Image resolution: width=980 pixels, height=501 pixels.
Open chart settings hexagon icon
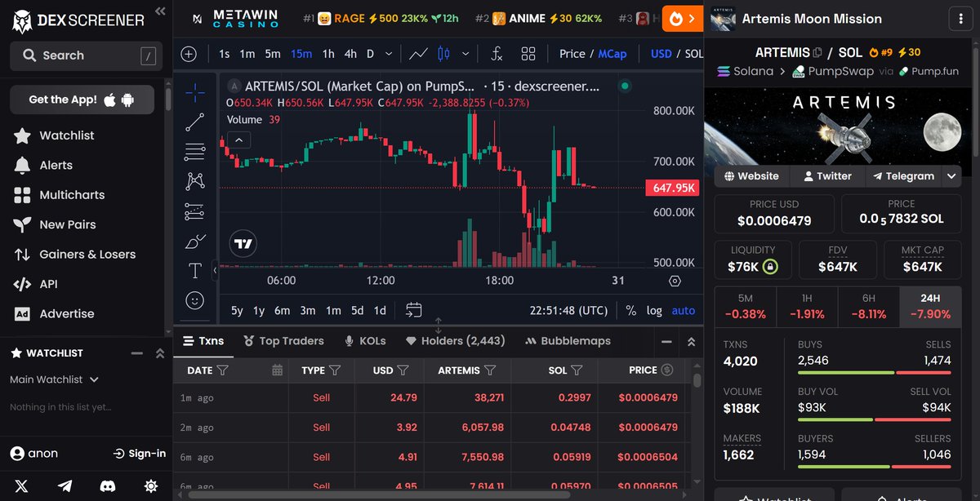coord(675,281)
